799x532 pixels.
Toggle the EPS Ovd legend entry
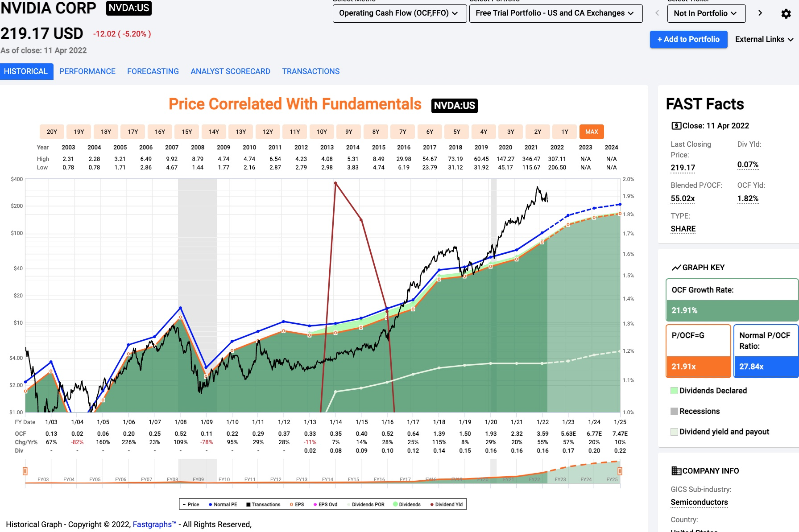click(x=325, y=504)
